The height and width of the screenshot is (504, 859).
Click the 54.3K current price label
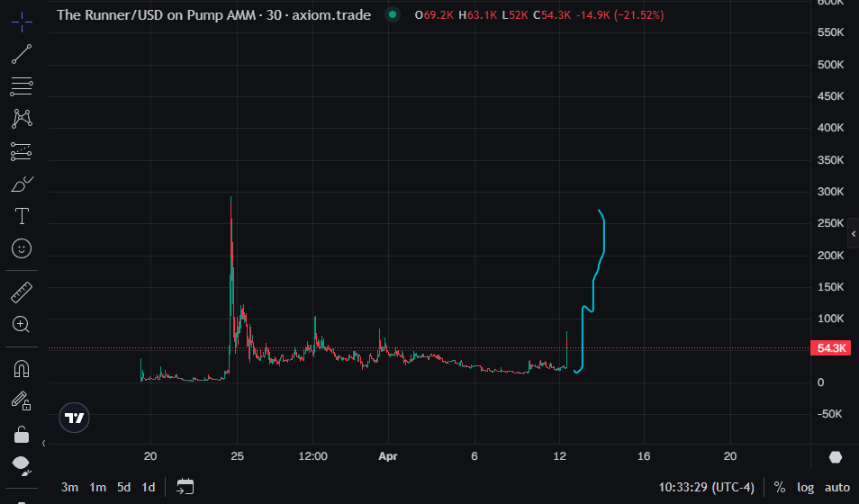click(x=830, y=348)
